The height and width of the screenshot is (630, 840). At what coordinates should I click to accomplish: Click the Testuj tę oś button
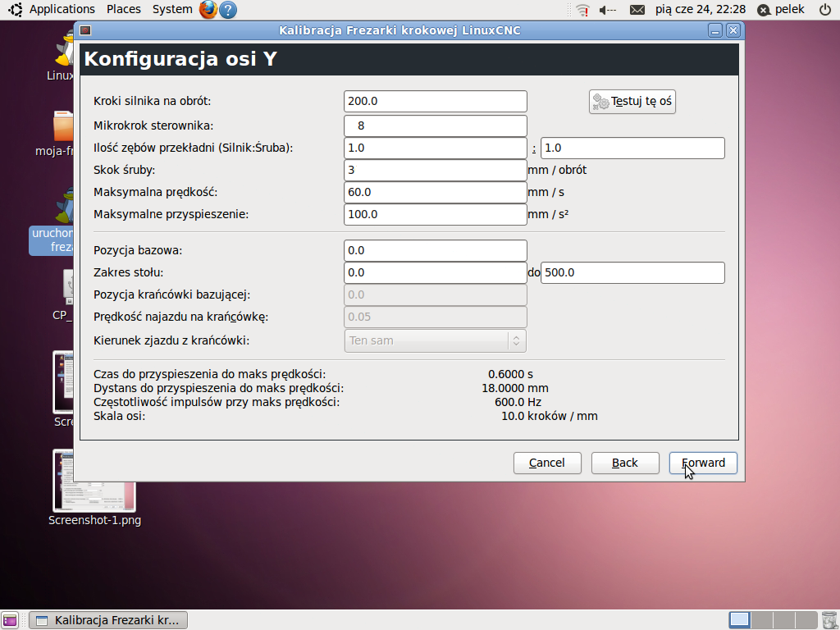(x=632, y=101)
